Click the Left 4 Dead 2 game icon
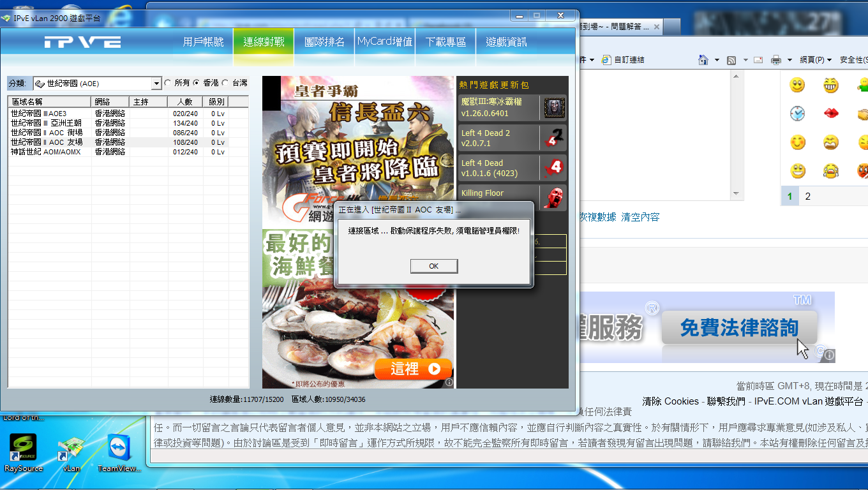868x490 pixels. (554, 138)
